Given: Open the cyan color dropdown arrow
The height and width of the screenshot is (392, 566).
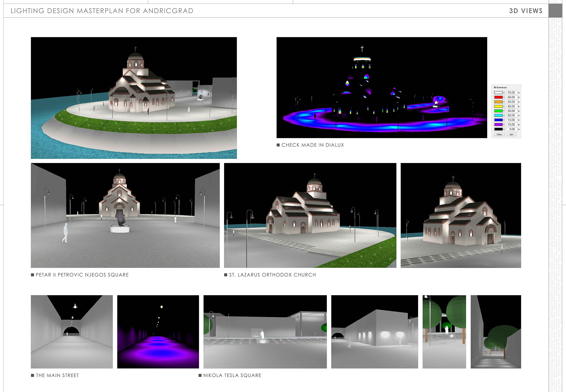Looking at the screenshot, I should 504,115.
